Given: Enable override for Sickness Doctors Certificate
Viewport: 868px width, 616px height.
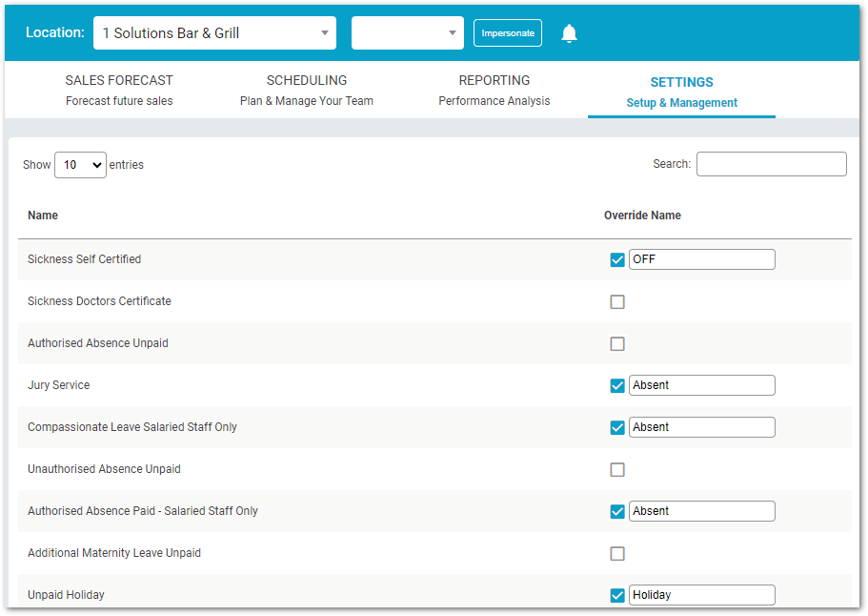Looking at the screenshot, I should click(x=617, y=302).
